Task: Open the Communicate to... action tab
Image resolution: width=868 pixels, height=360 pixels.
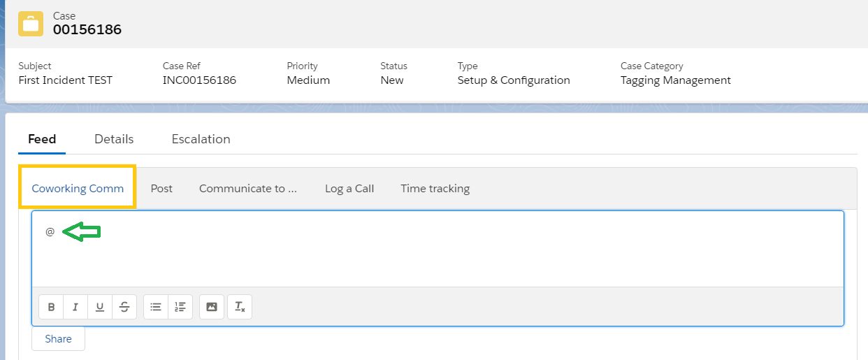Action: pyautogui.click(x=248, y=188)
